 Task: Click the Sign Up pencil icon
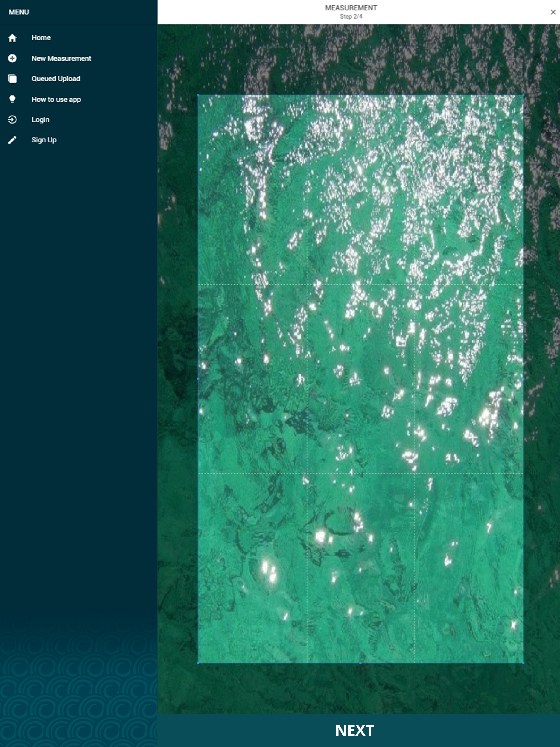[12, 140]
